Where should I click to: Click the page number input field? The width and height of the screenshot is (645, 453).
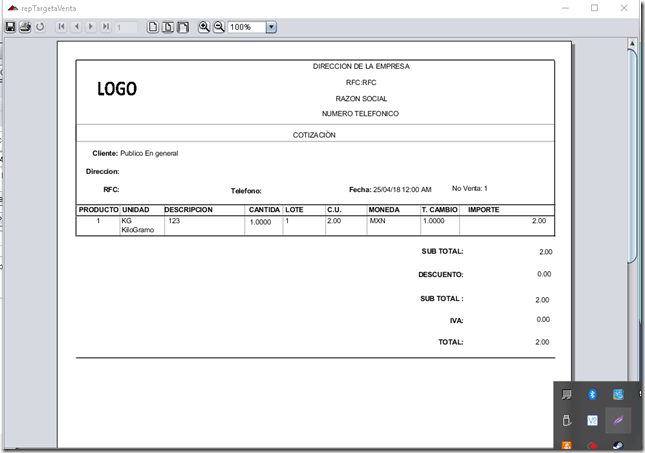pyautogui.click(x=127, y=27)
